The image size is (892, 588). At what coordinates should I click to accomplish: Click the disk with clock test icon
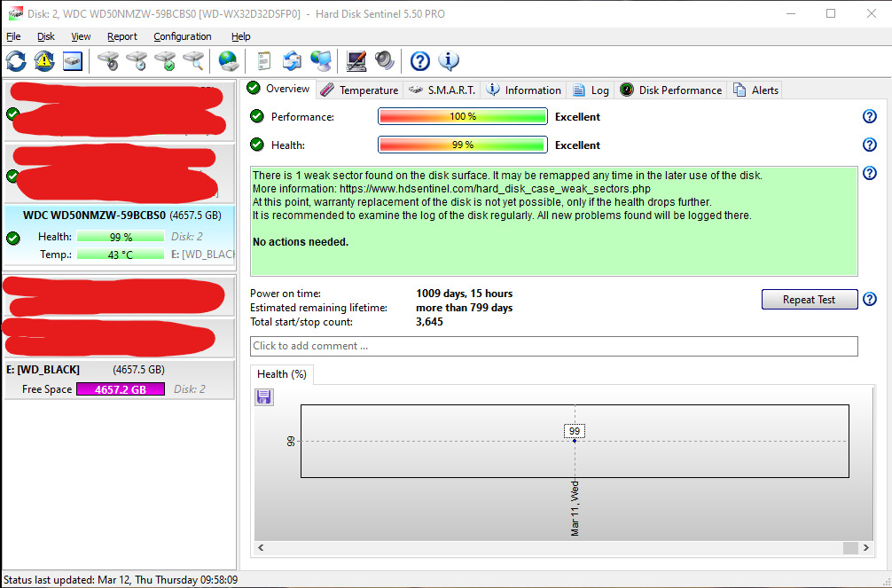coord(137,60)
